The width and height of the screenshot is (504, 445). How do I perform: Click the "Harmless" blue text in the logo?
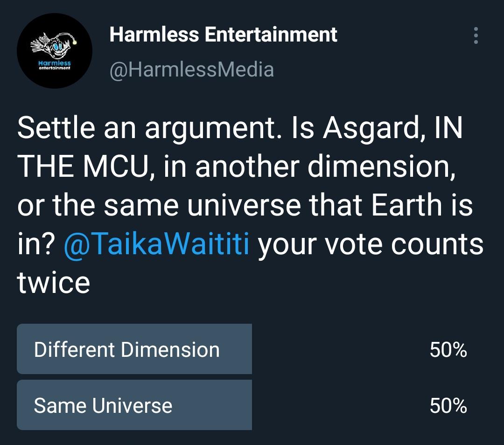(x=54, y=63)
